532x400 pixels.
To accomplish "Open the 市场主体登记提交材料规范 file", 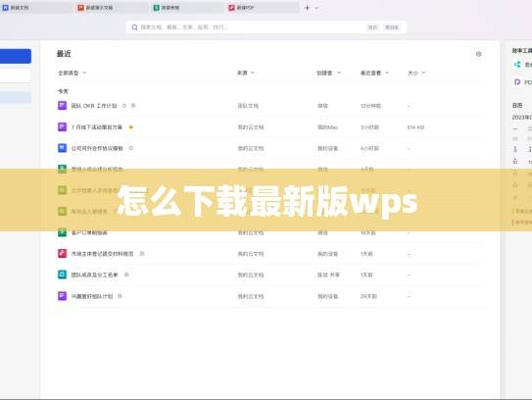I will [102, 254].
